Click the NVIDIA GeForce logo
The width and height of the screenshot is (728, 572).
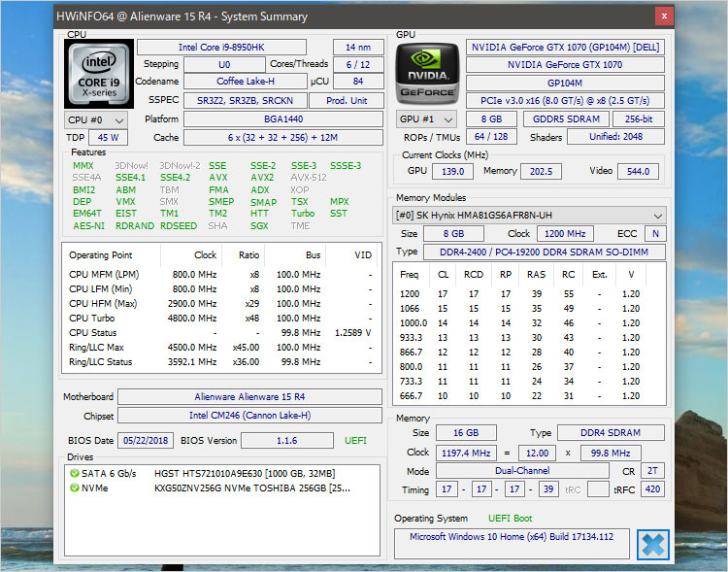tap(428, 74)
